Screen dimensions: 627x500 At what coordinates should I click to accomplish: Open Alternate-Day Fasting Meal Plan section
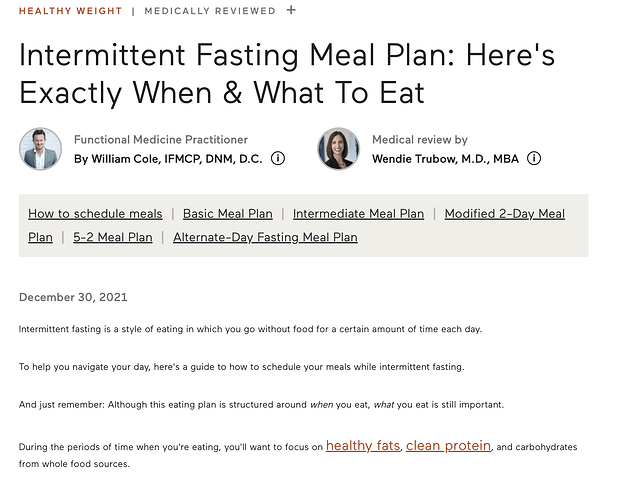click(265, 237)
